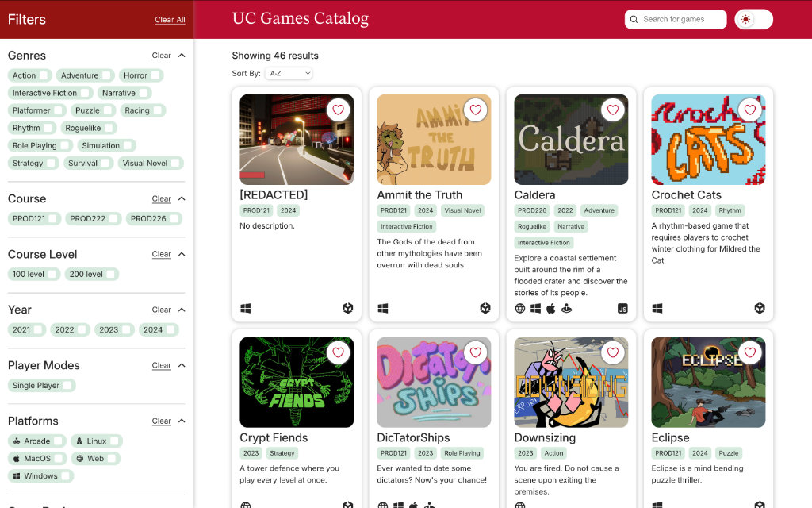Collapse the Course Level section
812x508 pixels.
[x=182, y=254]
